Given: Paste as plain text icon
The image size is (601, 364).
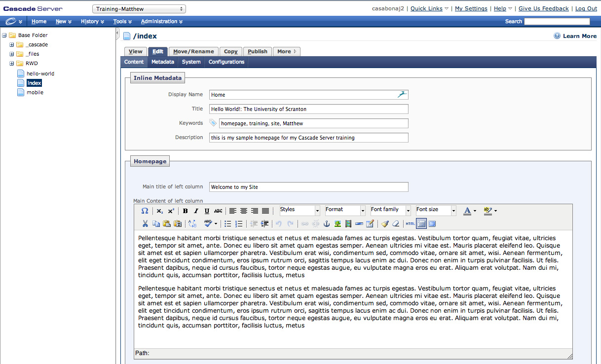Looking at the screenshot, I should click(x=178, y=223).
